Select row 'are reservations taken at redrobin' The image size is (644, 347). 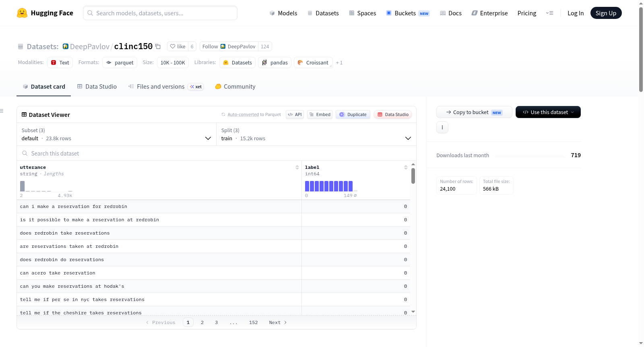coord(213,246)
